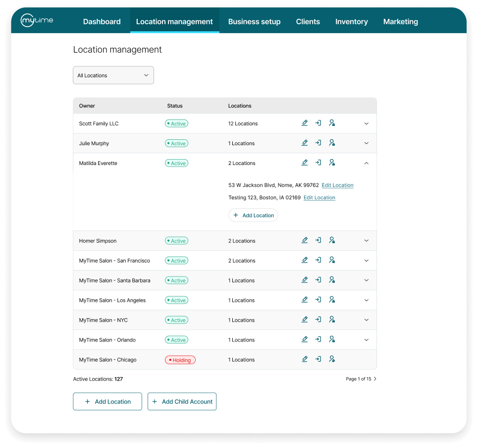This screenshot has height=448, width=478.
Task: Go to the next page arrow
Action: tap(375, 379)
